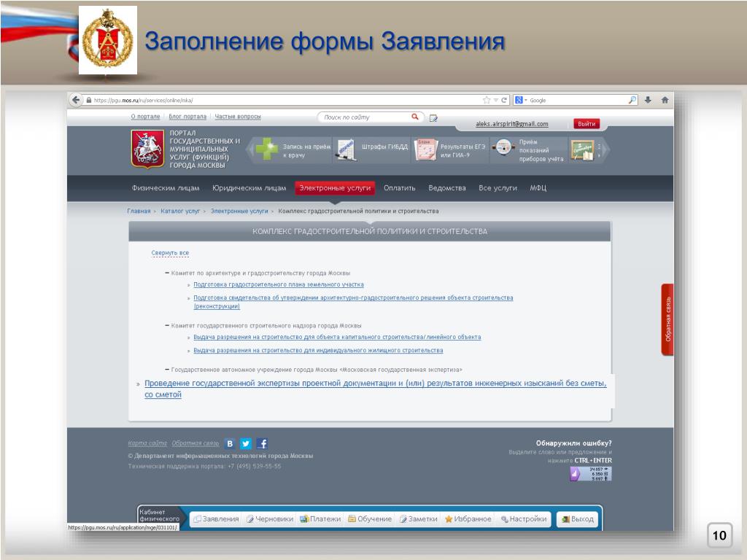Open 'Запись на приём к врачу' green cross icon
The image size is (747, 560).
(267, 149)
